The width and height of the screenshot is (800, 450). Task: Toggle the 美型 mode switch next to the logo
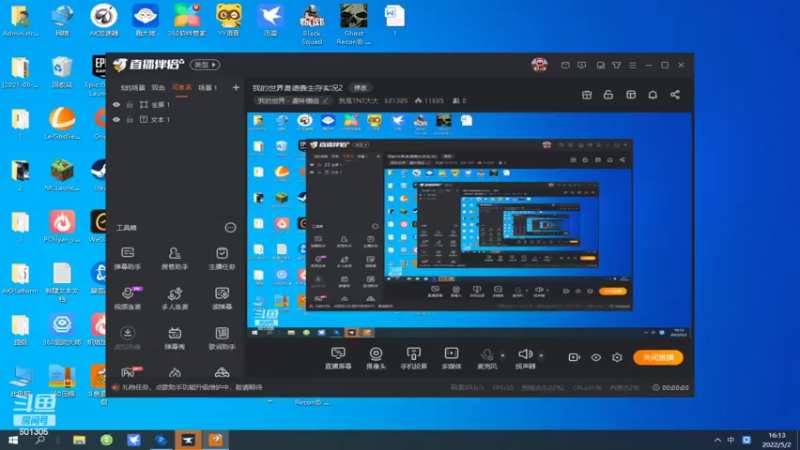[205, 65]
